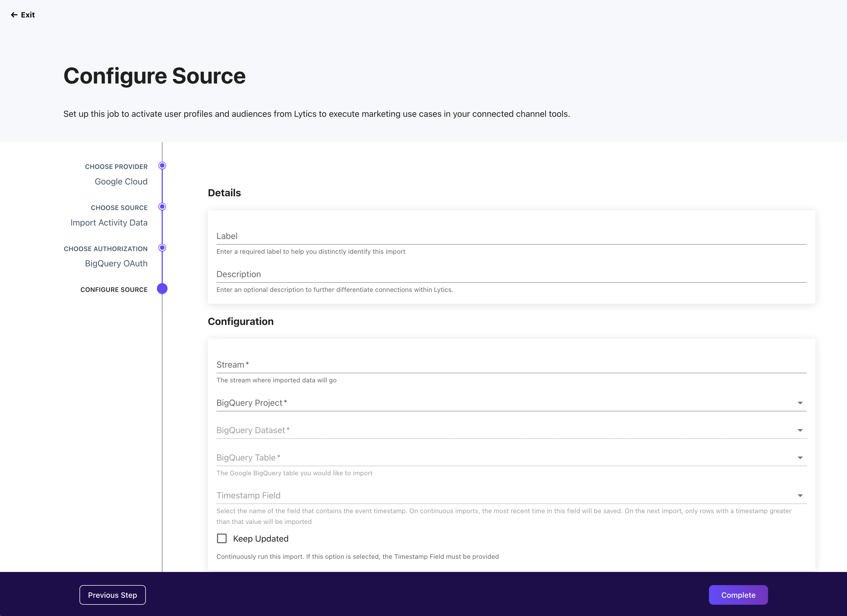The image size is (847, 616).
Task: Focus the Label input field
Action: coord(511,236)
